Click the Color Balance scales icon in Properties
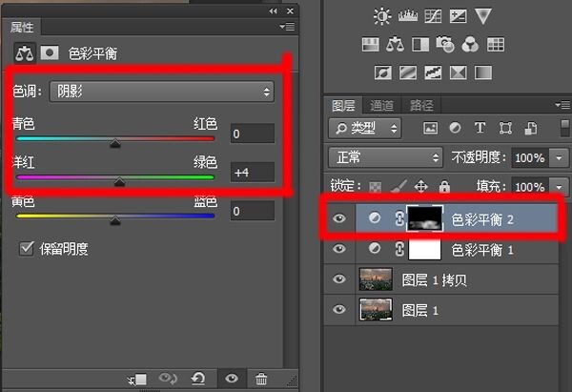The image size is (572, 392). coord(25,53)
